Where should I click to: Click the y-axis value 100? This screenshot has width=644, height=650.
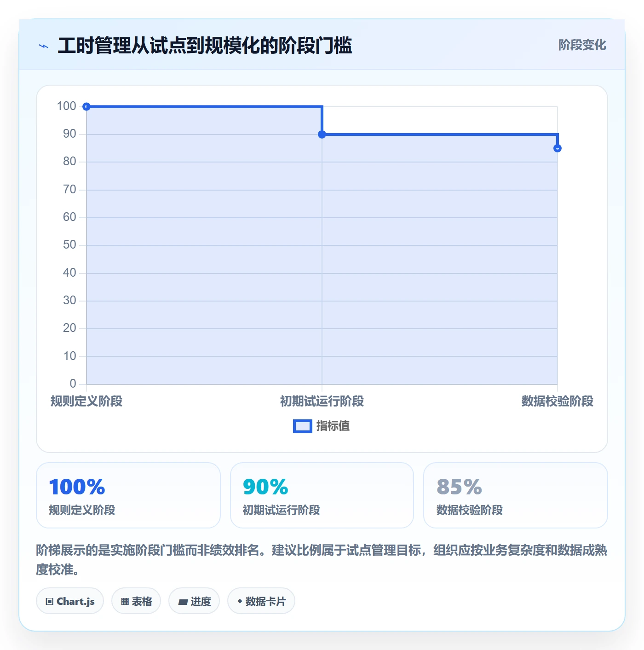66,106
